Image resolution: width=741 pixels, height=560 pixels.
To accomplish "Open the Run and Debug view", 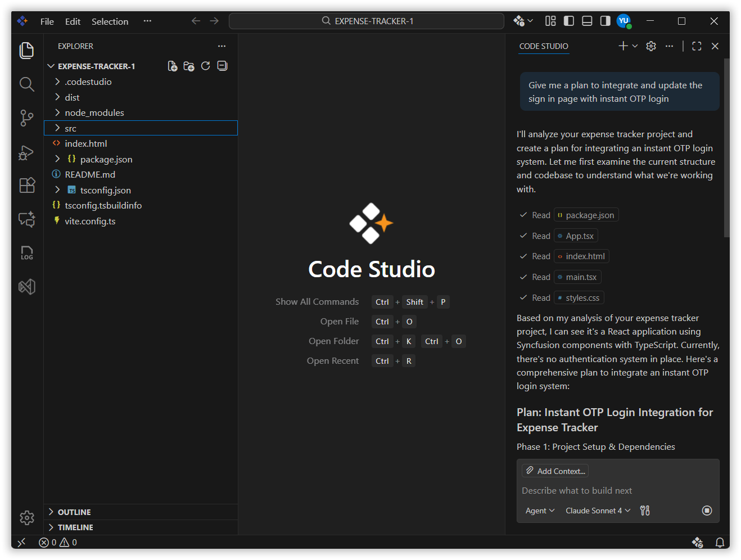I will (x=26, y=152).
